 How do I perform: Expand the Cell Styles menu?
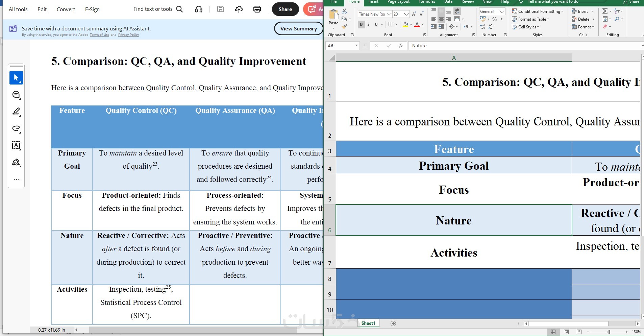click(526, 27)
